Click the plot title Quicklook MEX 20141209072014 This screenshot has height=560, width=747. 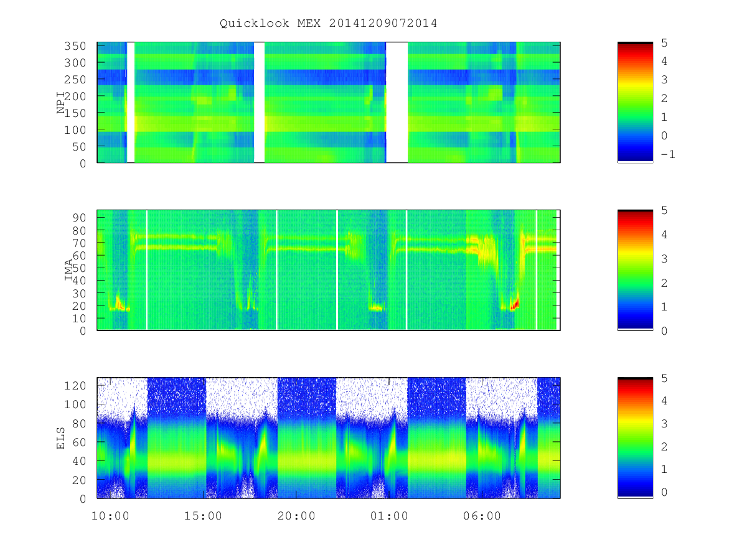pos(328,24)
